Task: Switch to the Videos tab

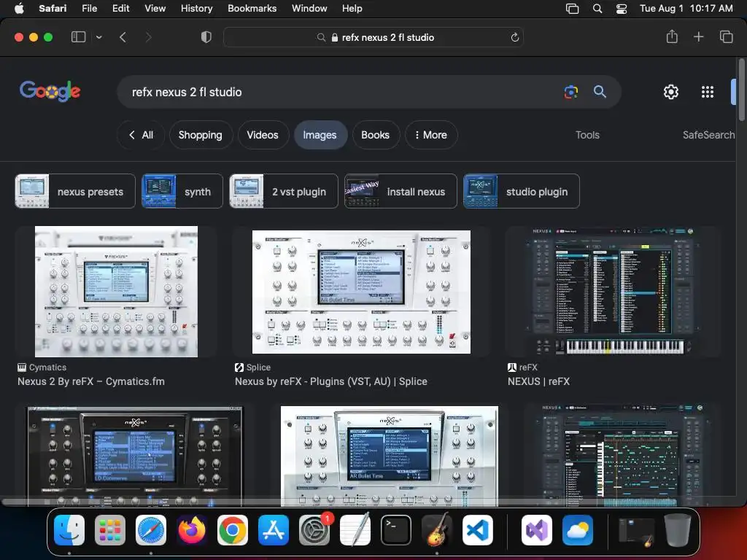Action: tap(263, 135)
